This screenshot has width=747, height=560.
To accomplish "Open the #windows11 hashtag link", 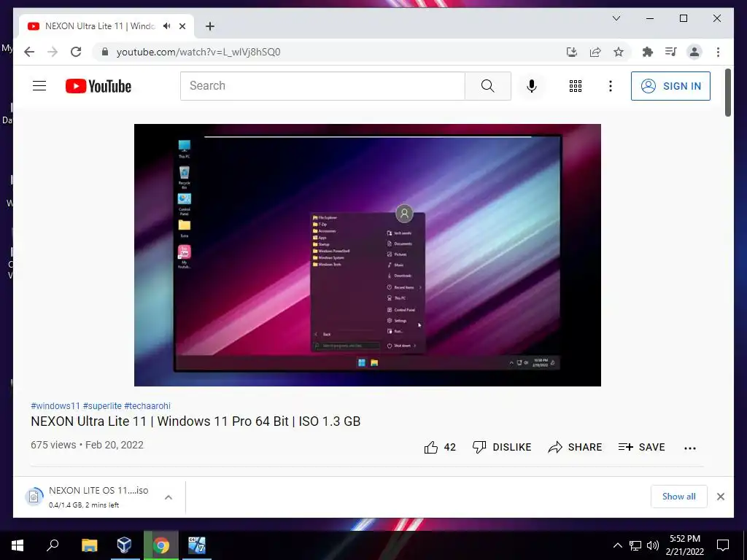I will [x=55, y=405].
